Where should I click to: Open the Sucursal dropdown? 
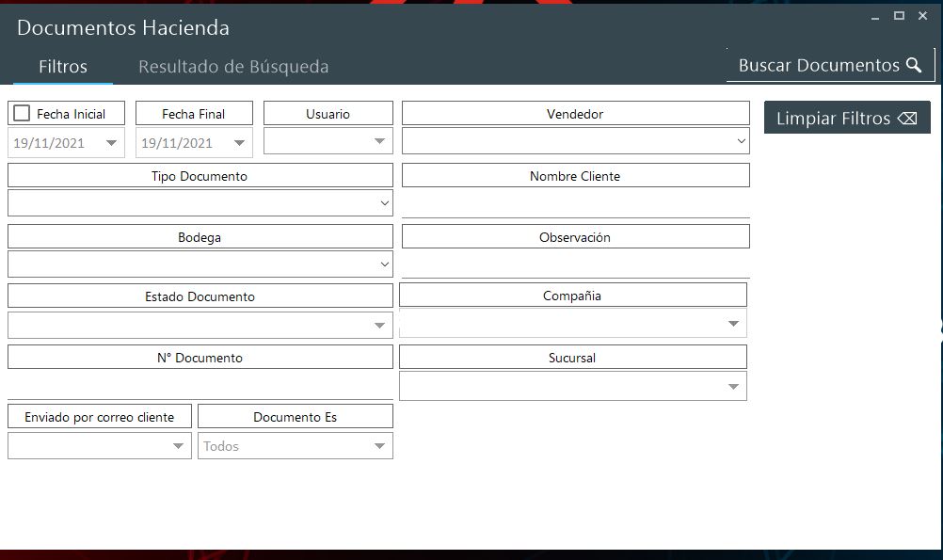[x=733, y=387]
